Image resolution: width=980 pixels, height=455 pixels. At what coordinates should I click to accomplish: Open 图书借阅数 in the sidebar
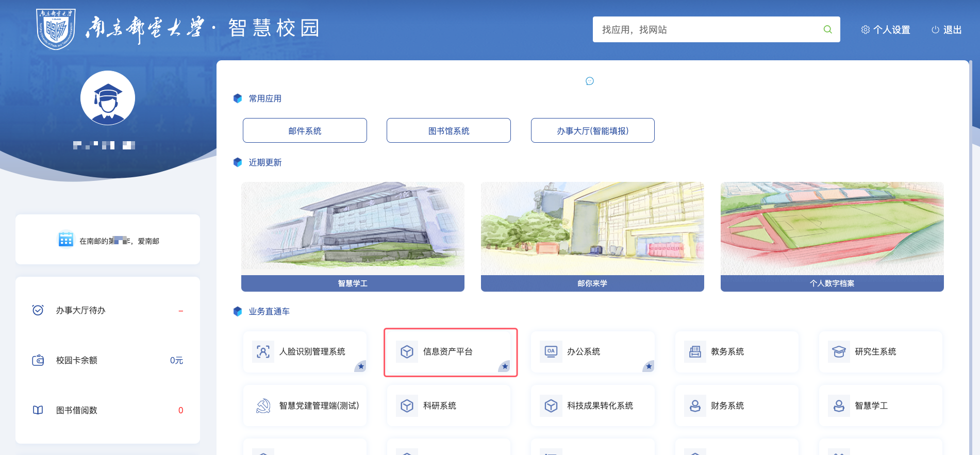77,410
